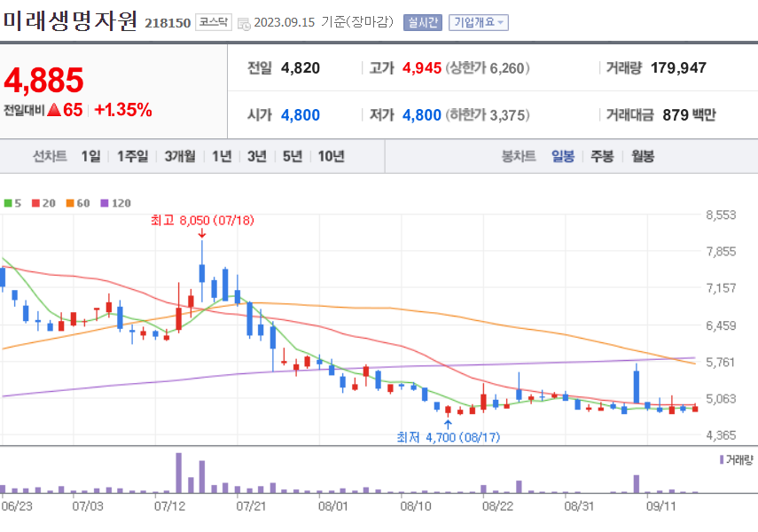Select the 일봉 daily candle chart
The height and width of the screenshot is (532, 758).
[x=563, y=156]
